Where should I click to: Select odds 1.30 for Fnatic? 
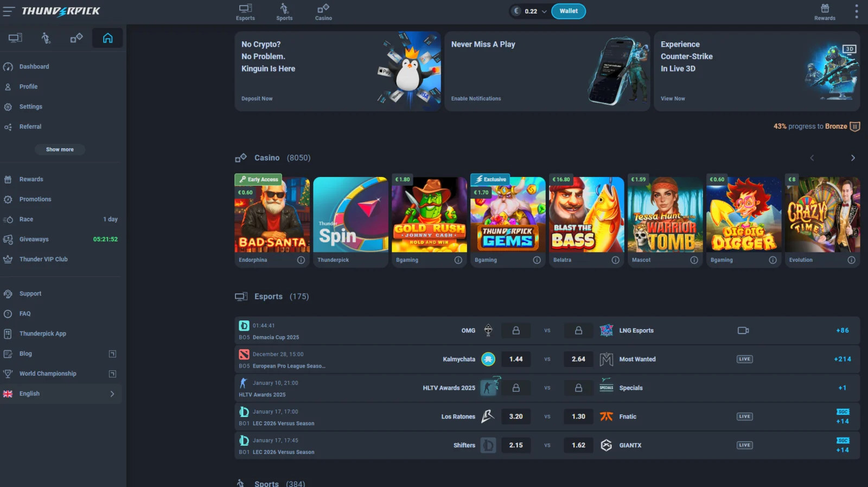[x=578, y=417]
